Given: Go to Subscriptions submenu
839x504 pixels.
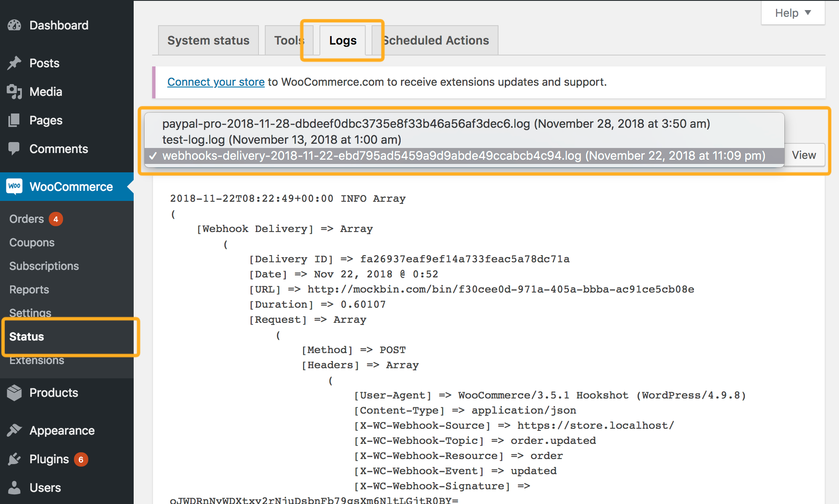Looking at the screenshot, I should 44,266.
